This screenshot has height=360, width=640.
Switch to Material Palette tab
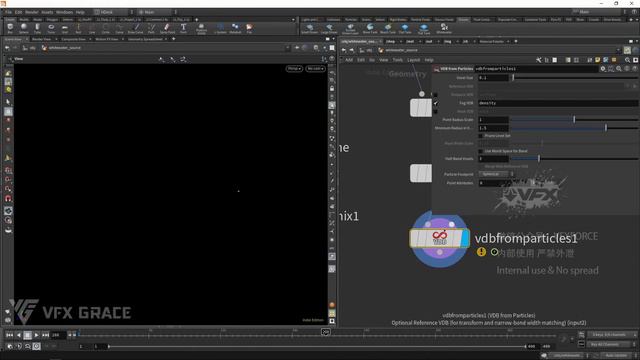click(491, 42)
